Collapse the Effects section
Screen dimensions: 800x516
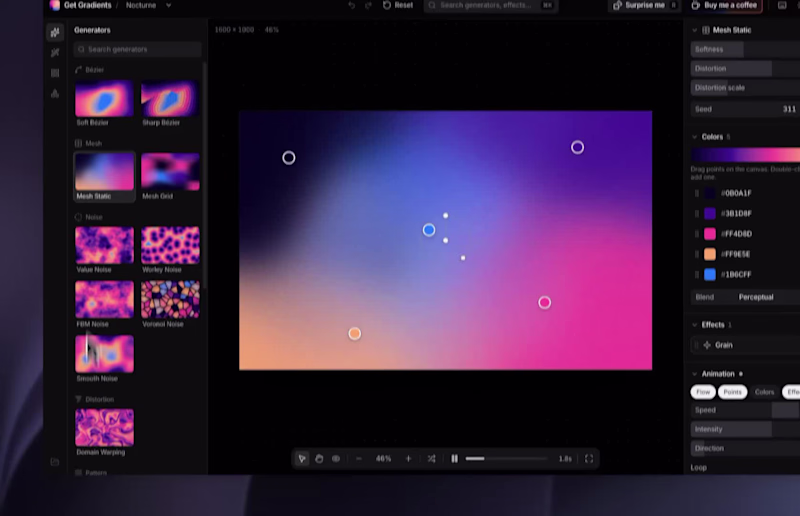(694, 325)
